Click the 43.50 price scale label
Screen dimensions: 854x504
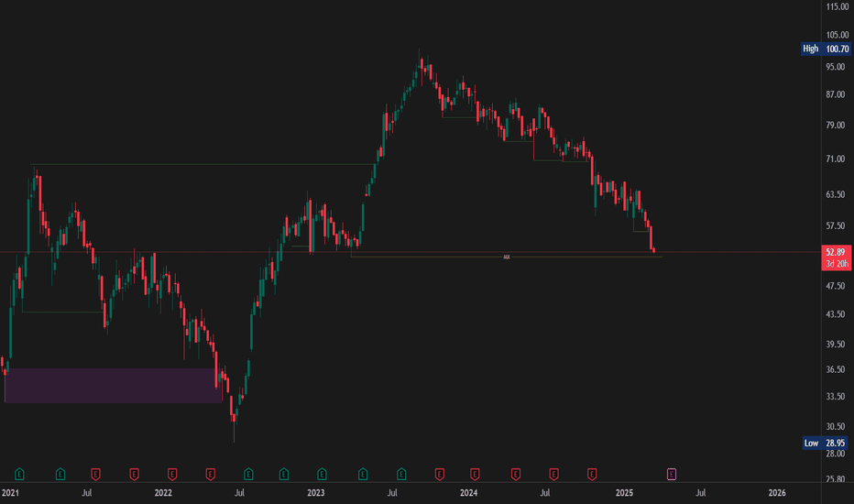[836, 314]
